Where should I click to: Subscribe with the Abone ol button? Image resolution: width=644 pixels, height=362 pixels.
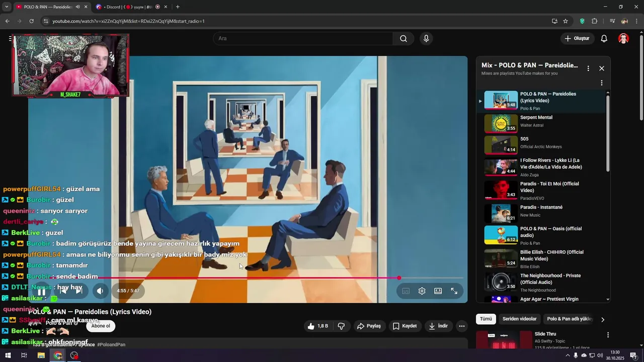point(101,326)
